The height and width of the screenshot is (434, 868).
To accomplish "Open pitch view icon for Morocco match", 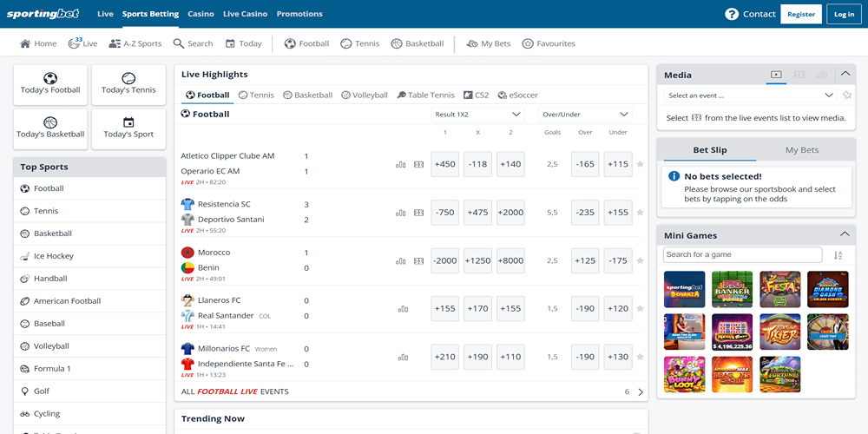I will tap(419, 260).
